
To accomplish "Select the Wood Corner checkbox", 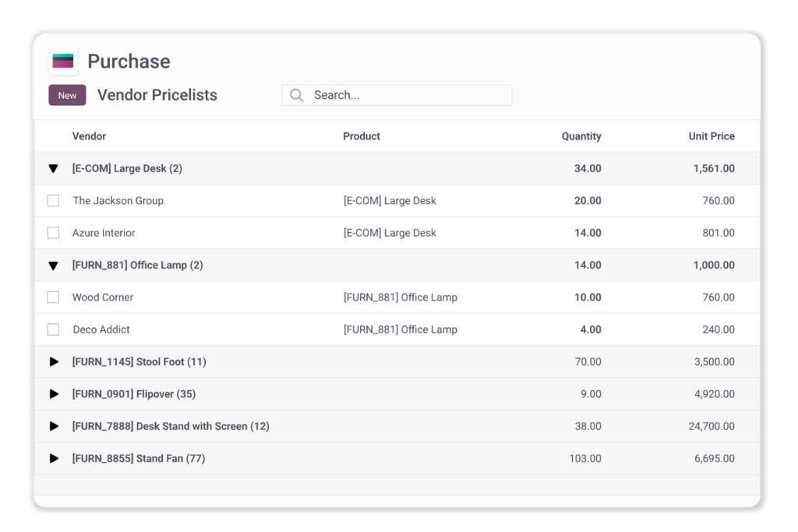I will point(53,297).
